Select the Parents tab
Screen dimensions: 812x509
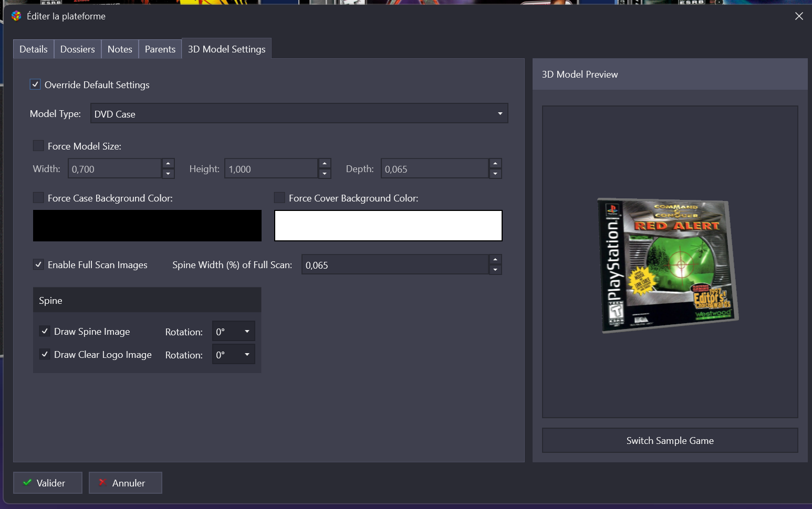(160, 49)
